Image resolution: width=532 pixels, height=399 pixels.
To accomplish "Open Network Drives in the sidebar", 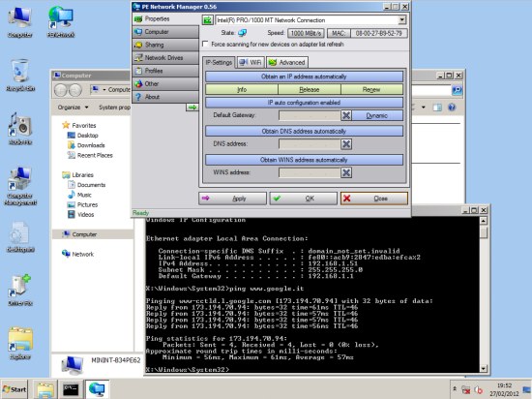I will tap(165, 58).
